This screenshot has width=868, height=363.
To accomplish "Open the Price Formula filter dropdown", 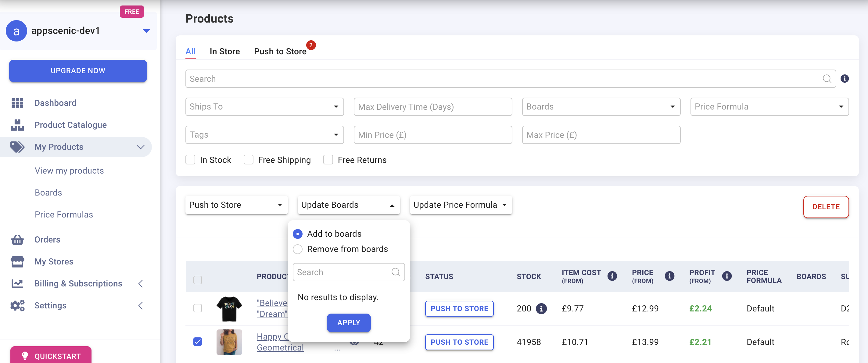I will coord(769,107).
